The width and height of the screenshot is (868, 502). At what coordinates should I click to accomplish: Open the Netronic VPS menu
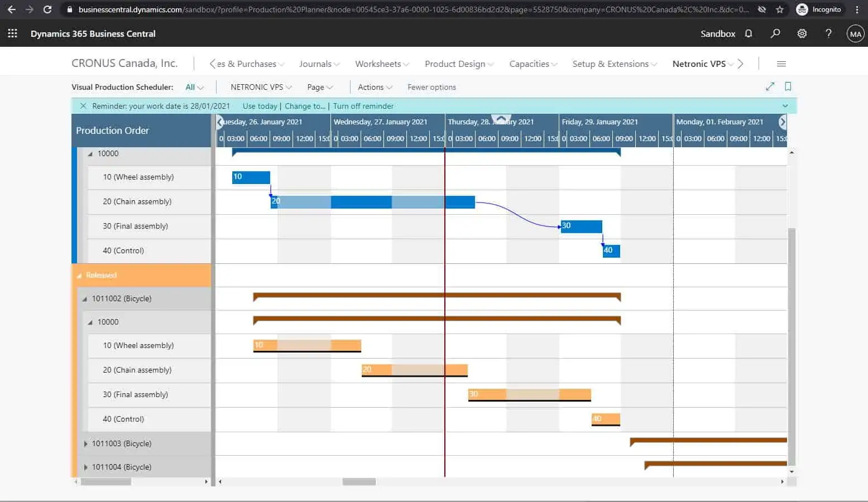(703, 64)
